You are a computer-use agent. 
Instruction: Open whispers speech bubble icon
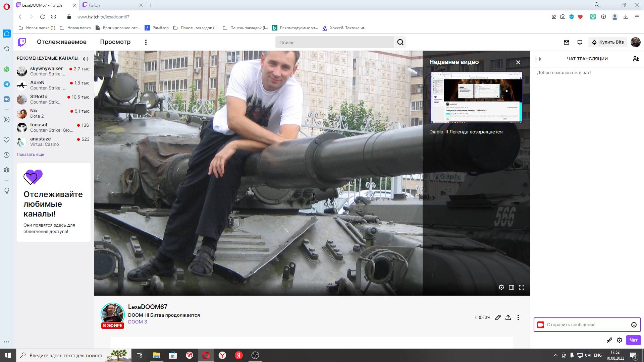tap(580, 42)
